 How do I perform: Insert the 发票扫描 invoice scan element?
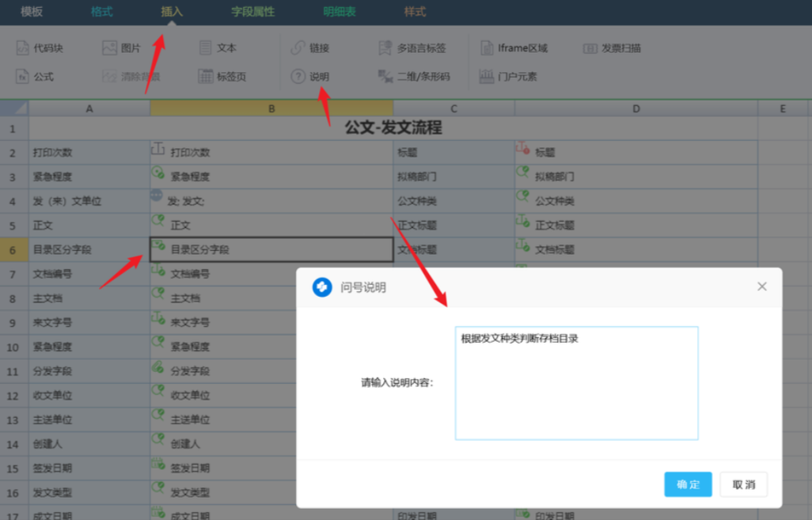coord(612,48)
